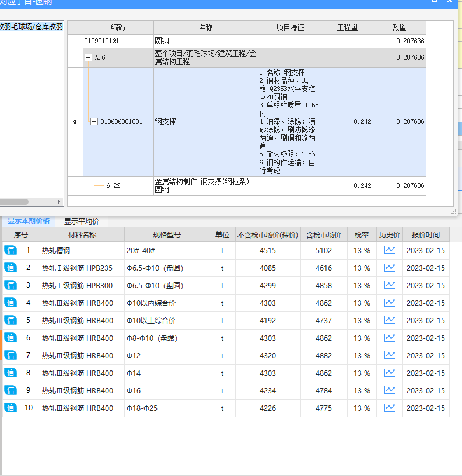Open history price chart for Φ18-Φ25 row
The width and height of the screenshot is (462, 476).
coord(390,408)
